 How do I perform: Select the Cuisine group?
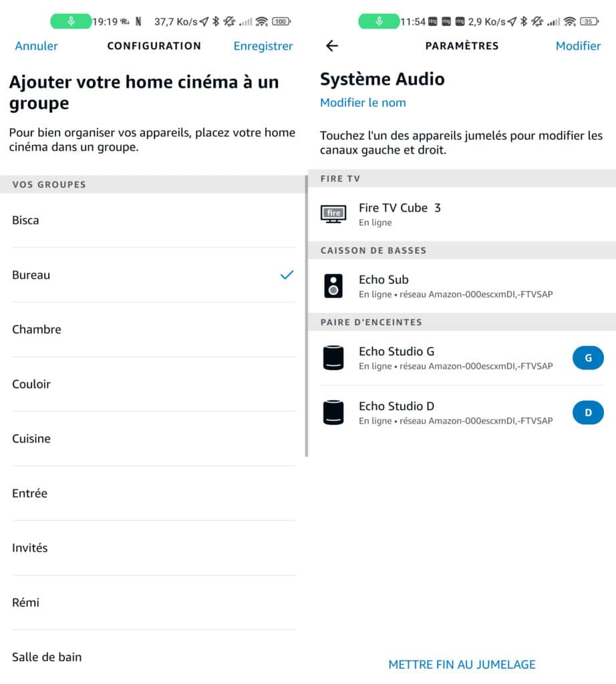[x=154, y=438]
